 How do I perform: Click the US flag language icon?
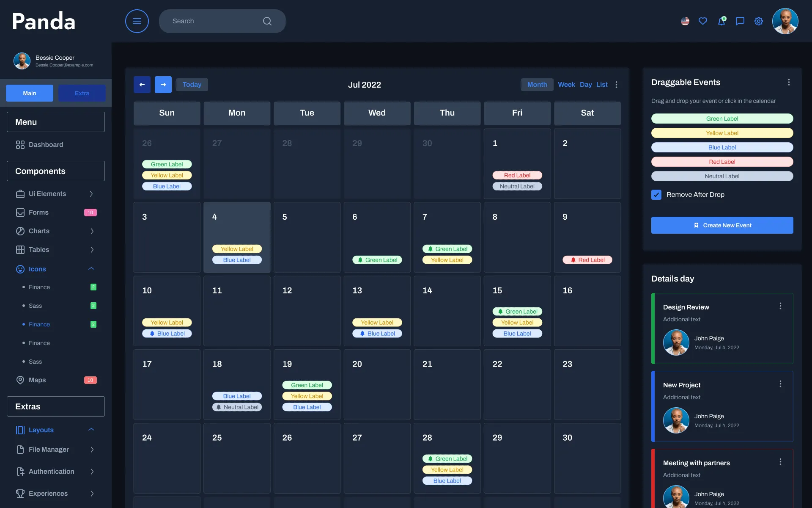pos(685,21)
